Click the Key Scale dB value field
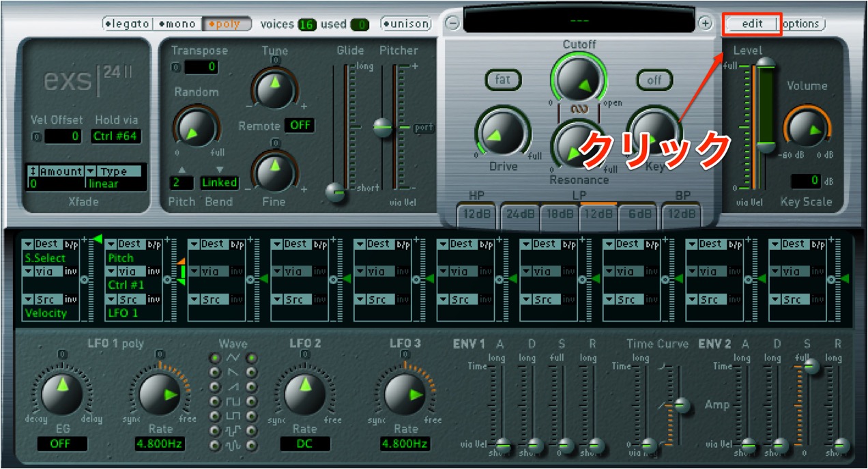 click(806, 181)
